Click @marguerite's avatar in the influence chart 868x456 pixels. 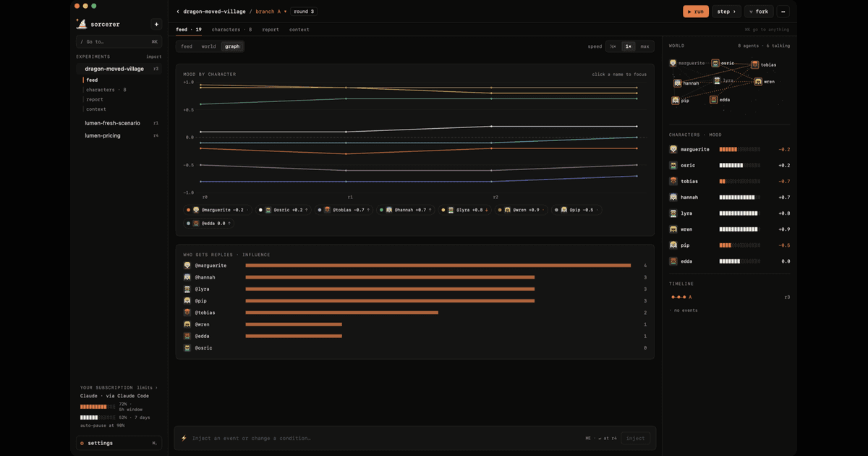coord(187,266)
